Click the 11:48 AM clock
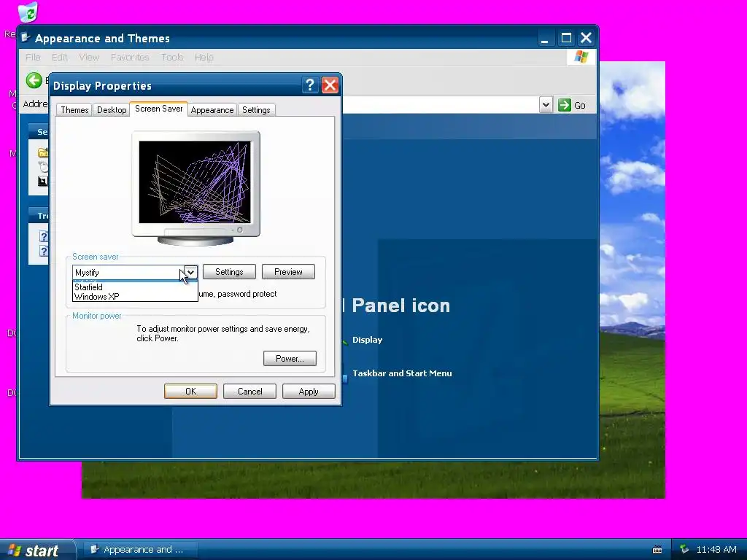Screen dimensions: 747x560 pos(716,550)
